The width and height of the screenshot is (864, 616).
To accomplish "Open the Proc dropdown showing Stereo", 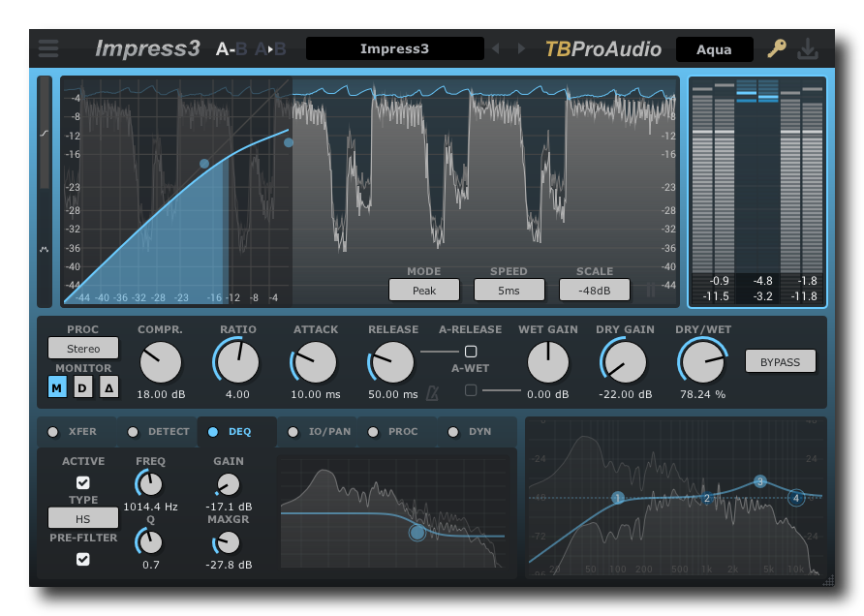I will tap(83, 348).
